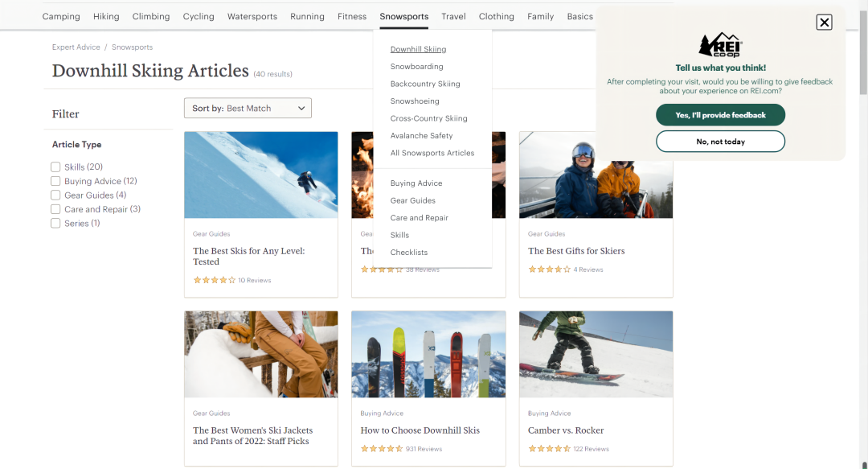Viewport: 868px width, 469px height.
Task: Open How to Choose Downhill Skis article
Action: [x=420, y=430]
